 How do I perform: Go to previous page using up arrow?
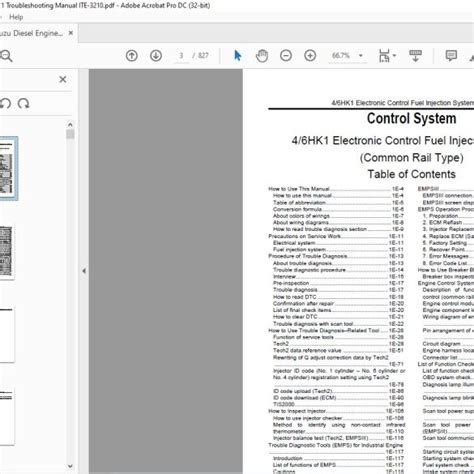(x=132, y=56)
